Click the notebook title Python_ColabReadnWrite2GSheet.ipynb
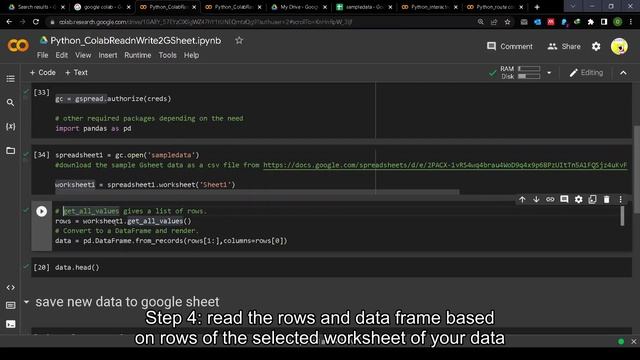Viewport: 640px width, 360px height. [136, 40]
